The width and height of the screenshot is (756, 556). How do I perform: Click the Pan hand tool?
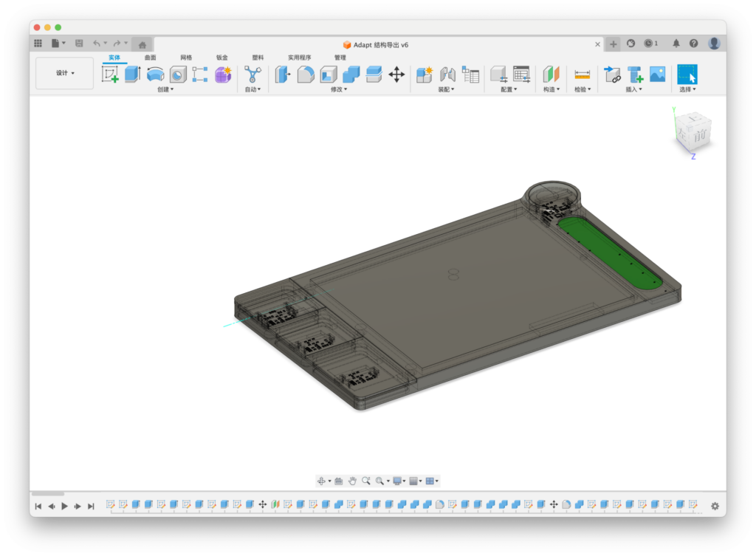(x=353, y=481)
